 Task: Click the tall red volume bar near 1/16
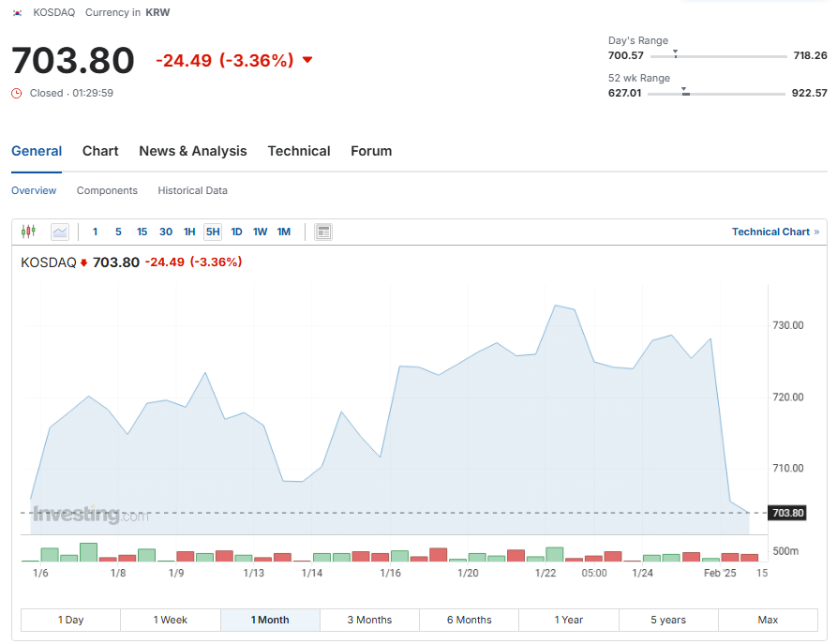438,554
